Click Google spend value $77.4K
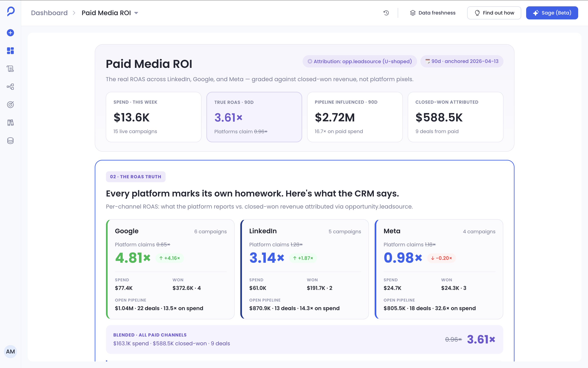588x368 pixels. (x=124, y=288)
